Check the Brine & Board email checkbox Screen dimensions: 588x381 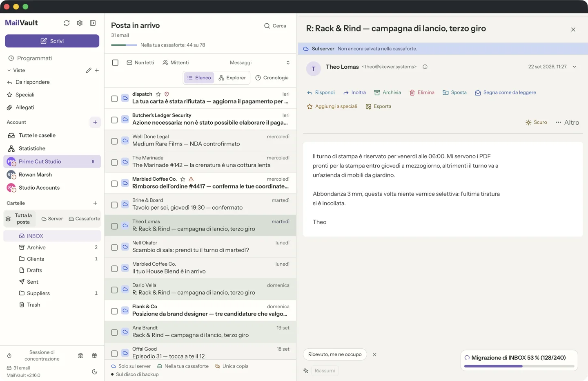114,205
